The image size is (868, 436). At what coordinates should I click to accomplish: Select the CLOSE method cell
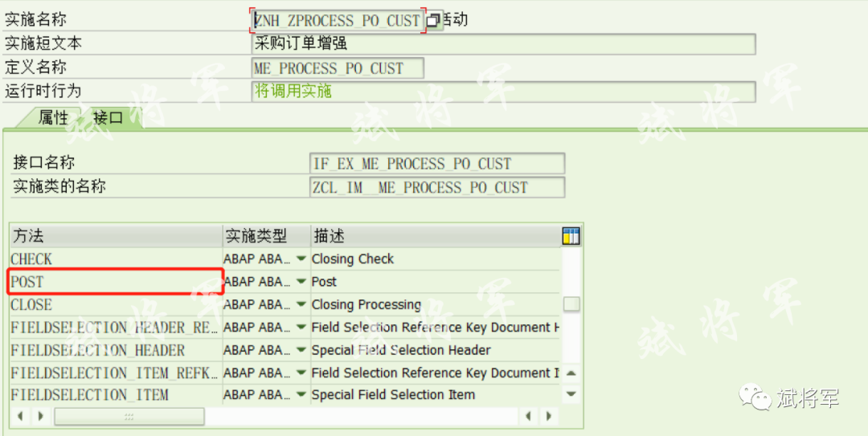click(x=116, y=304)
